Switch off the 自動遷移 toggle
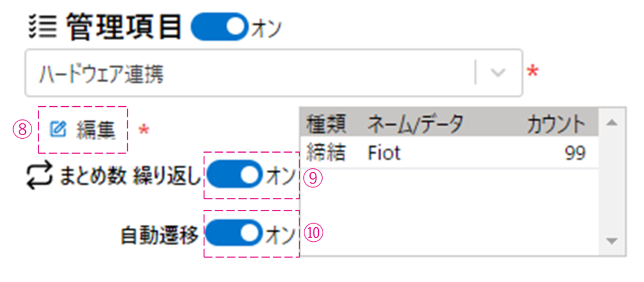This screenshot has height=282, width=644. [x=235, y=234]
